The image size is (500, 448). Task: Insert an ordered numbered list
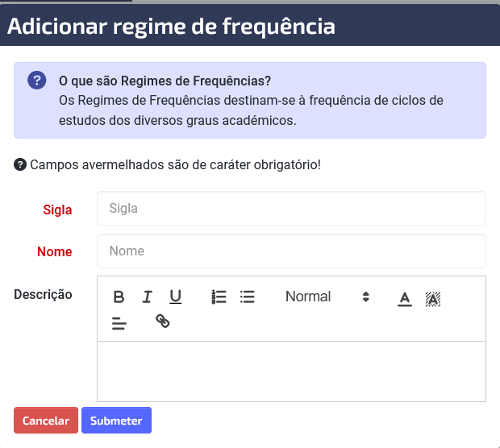tap(219, 297)
